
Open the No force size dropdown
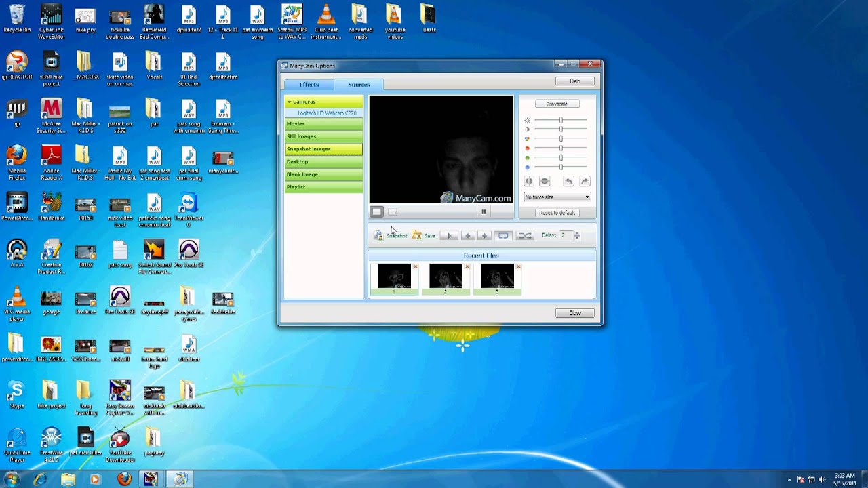tap(557, 197)
